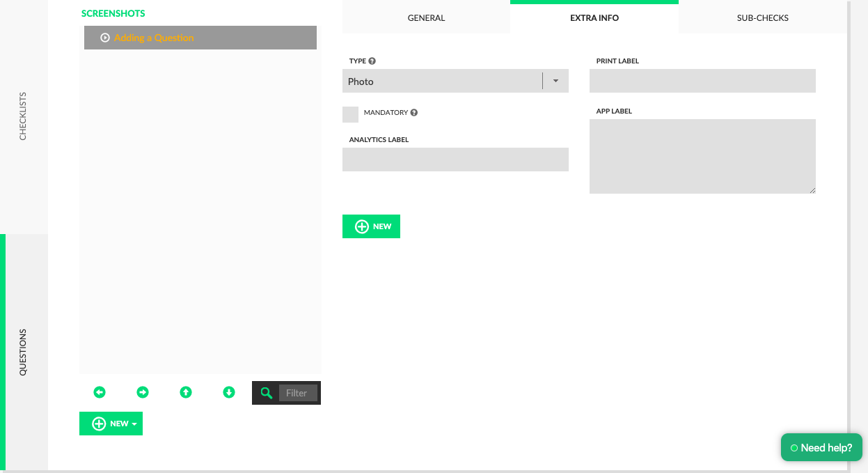Open the Type dropdown showing Photo

[455, 81]
